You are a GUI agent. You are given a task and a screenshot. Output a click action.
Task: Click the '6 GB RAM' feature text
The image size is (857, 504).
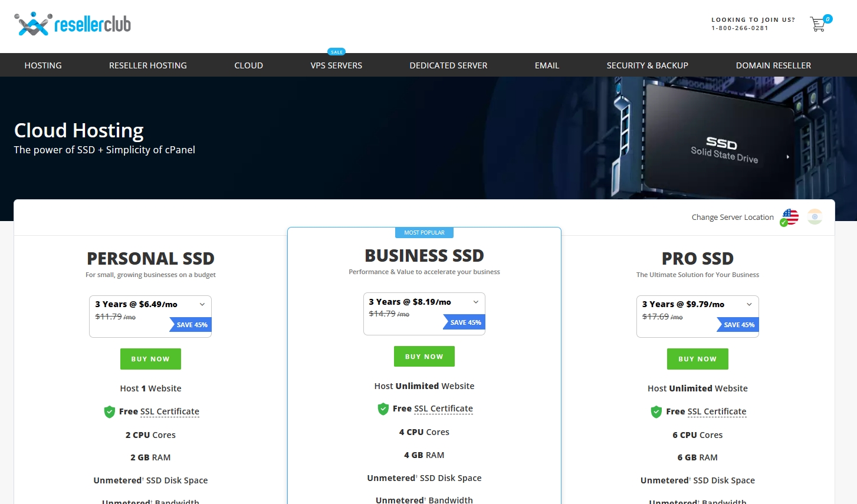(x=698, y=457)
